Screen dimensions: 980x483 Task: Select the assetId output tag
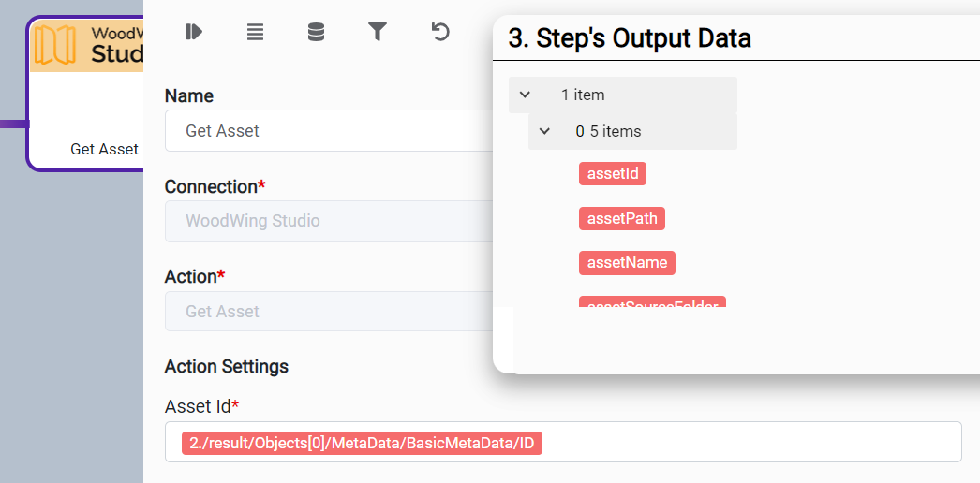pyautogui.click(x=613, y=173)
